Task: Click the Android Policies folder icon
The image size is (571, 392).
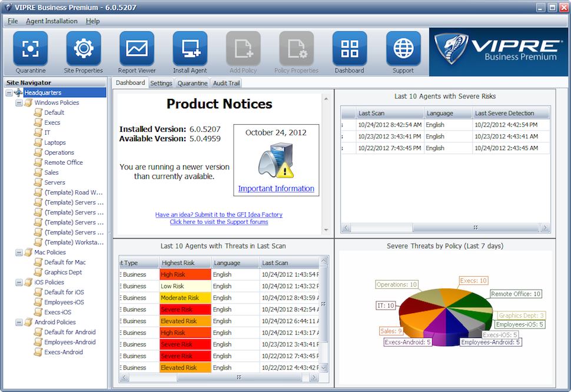Action: (x=28, y=322)
